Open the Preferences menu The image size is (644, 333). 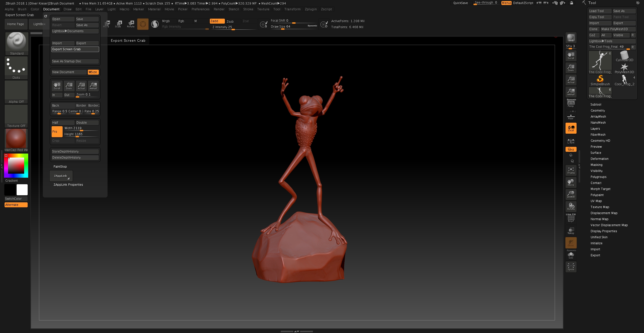click(200, 9)
